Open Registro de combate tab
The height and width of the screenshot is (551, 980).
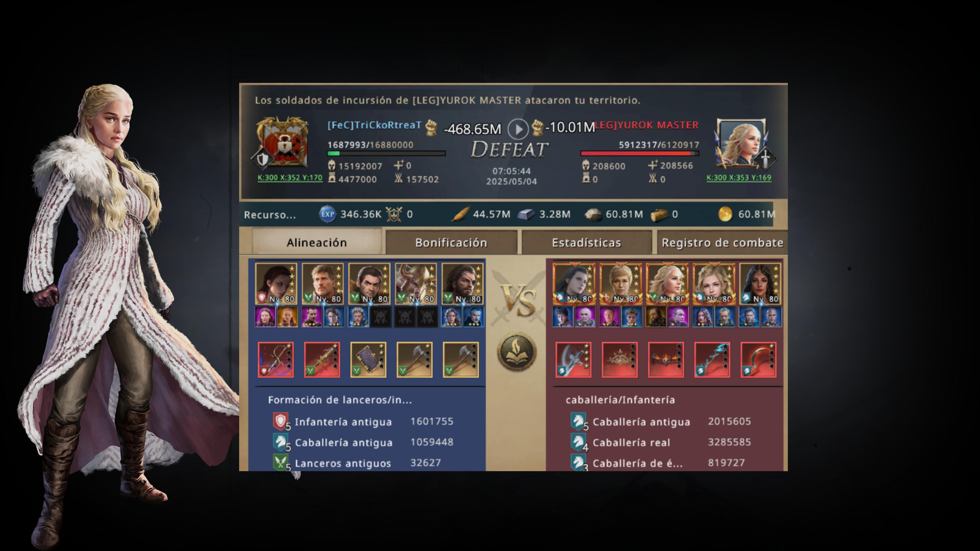click(x=722, y=243)
